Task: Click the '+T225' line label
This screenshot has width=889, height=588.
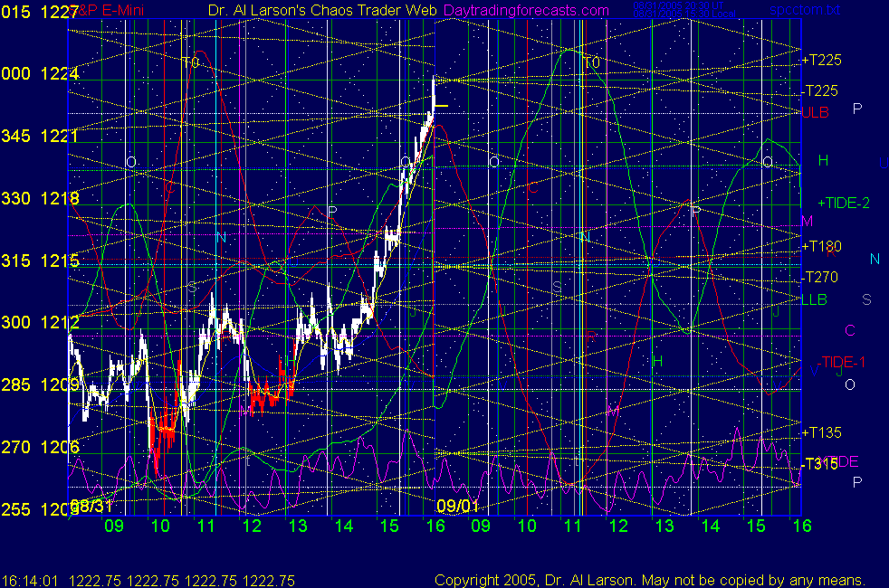Action: pyautogui.click(x=821, y=60)
